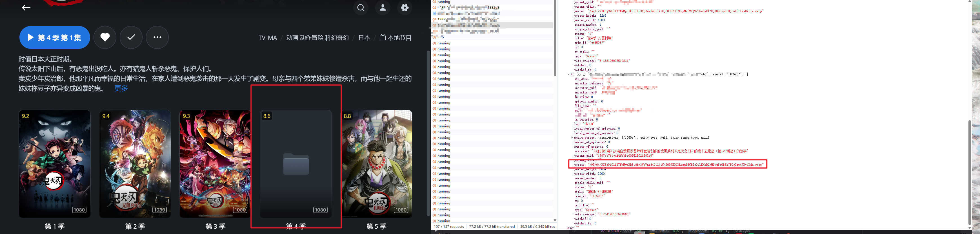Click the 第2季 label
This screenshot has width=980, height=234.
tap(135, 226)
